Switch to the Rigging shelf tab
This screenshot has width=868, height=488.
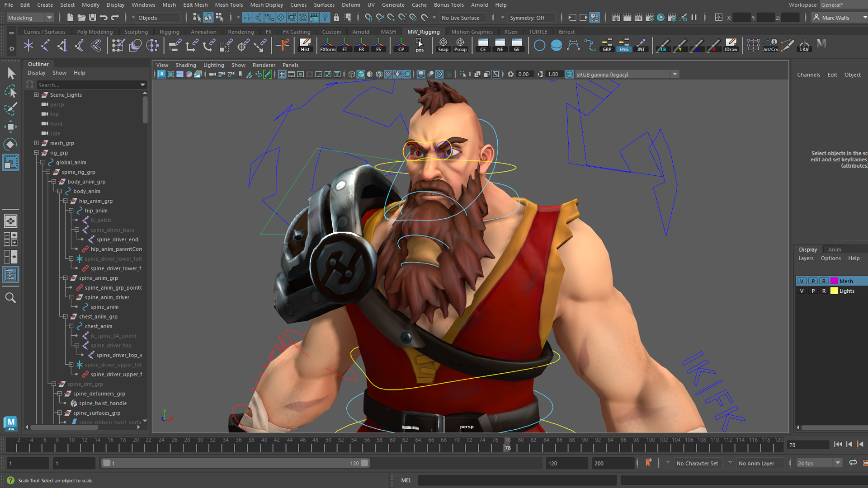click(x=169, y=32)
